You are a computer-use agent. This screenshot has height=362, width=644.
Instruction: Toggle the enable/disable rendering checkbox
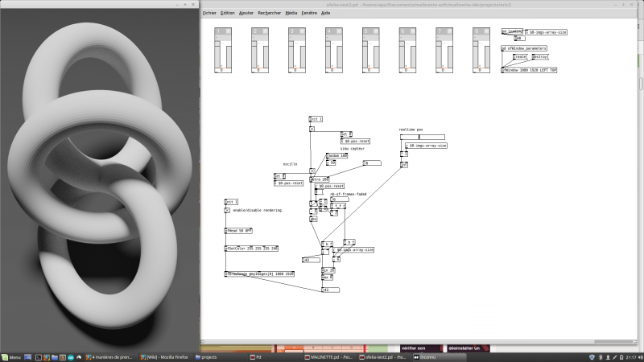click(227, 210)
